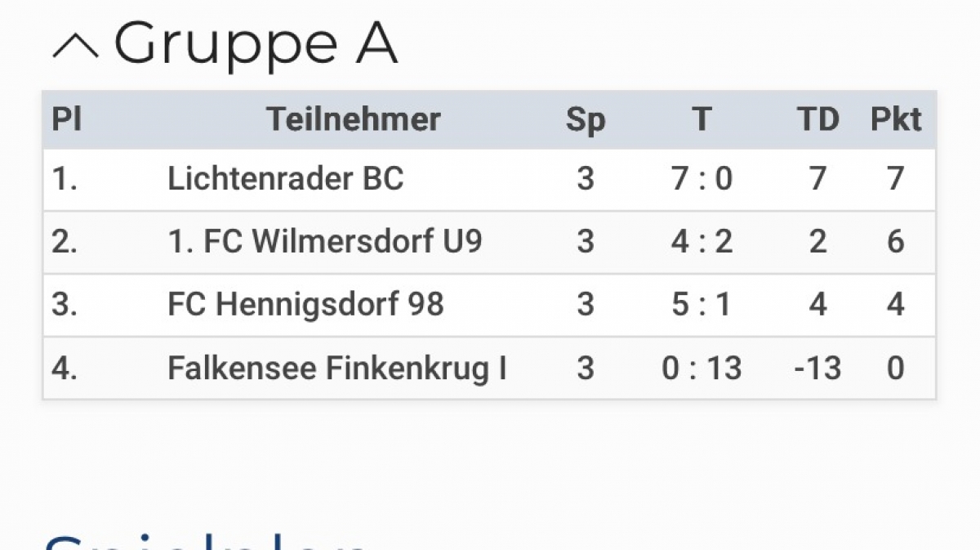Click the T goals column header
Screen dimensions: 980x550
click(x=702, y=120)
